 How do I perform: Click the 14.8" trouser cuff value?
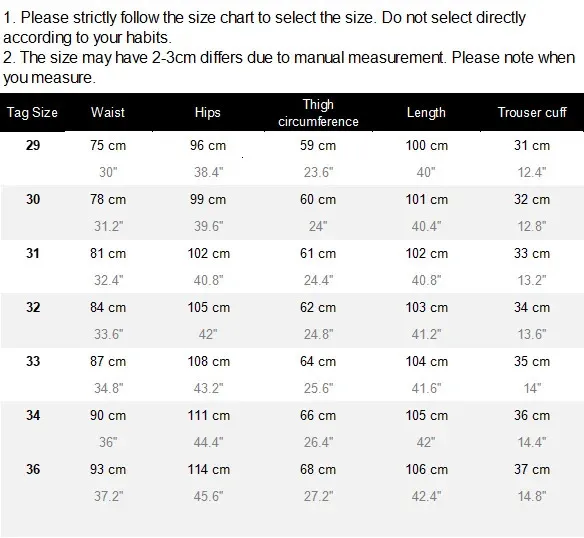(x=532, y=496)
